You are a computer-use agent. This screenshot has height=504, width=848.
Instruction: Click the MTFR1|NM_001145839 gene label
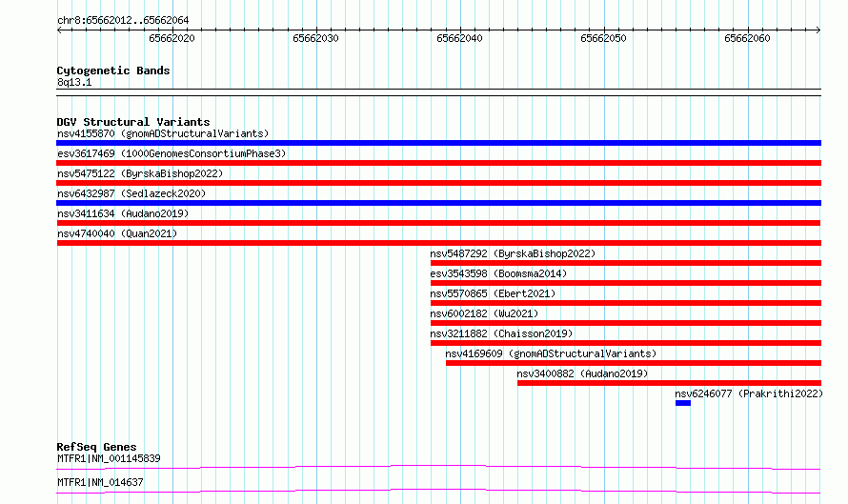(109, 458)
